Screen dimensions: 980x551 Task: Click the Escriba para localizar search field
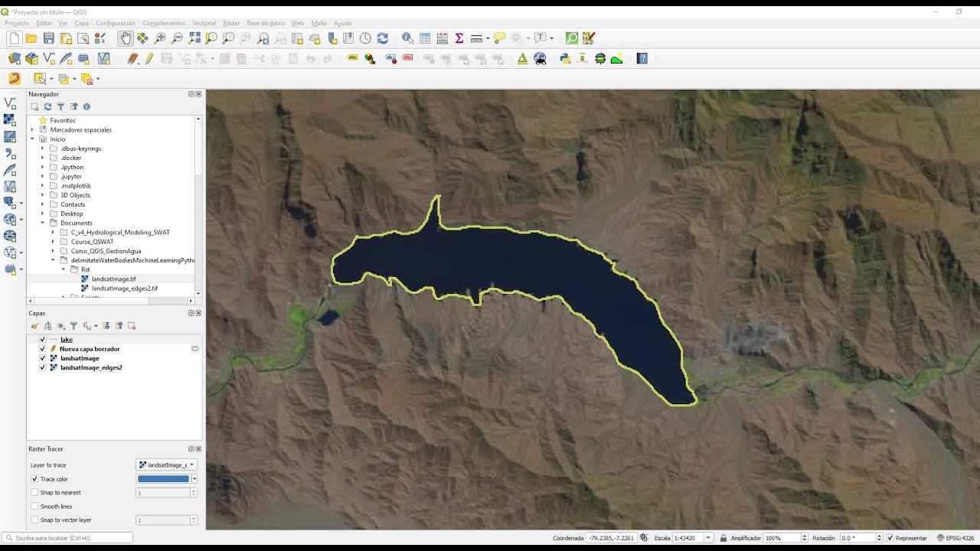[67, 538]
